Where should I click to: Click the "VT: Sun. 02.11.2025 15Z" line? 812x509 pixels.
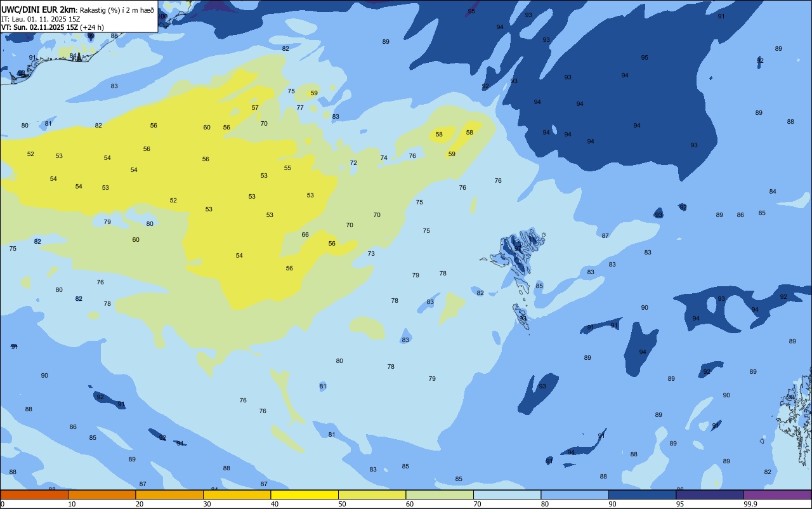[x=38, y=27]
